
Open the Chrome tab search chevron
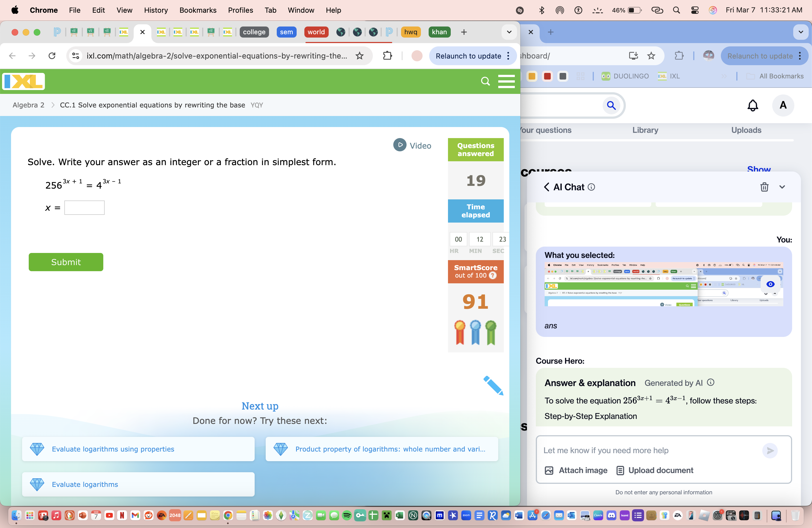(x=509, y=32)
